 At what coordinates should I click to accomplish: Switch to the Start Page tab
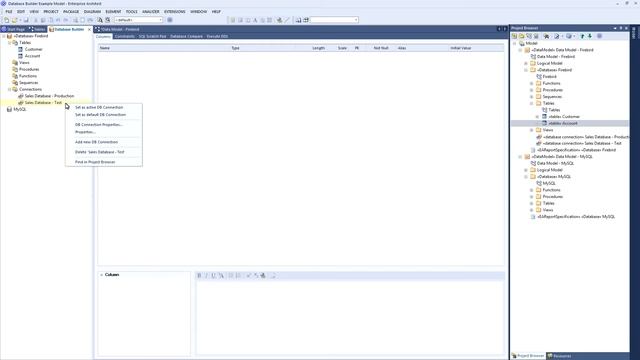point(13,29)
